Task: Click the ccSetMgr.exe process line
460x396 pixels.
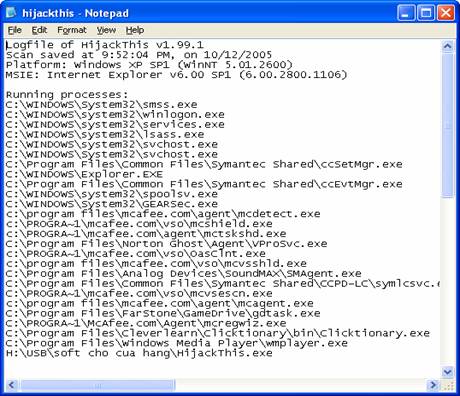Action: tap(204, 164)
